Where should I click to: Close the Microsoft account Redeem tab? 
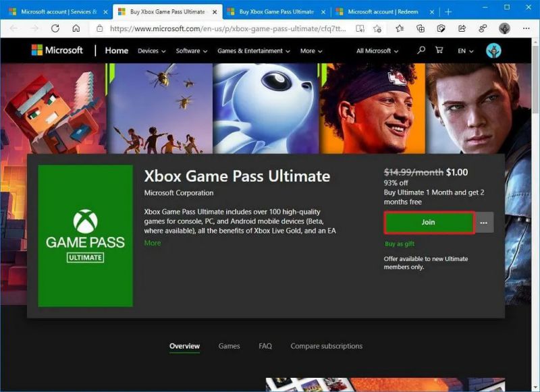[432, 12]
